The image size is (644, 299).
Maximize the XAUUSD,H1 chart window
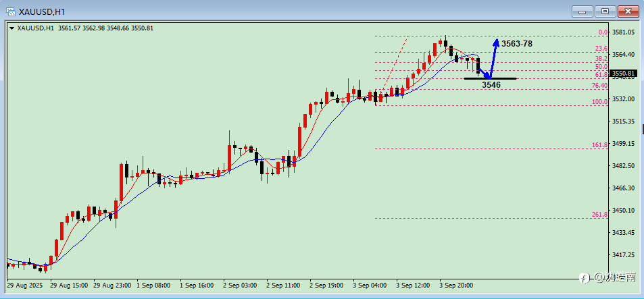pos(605,11)
